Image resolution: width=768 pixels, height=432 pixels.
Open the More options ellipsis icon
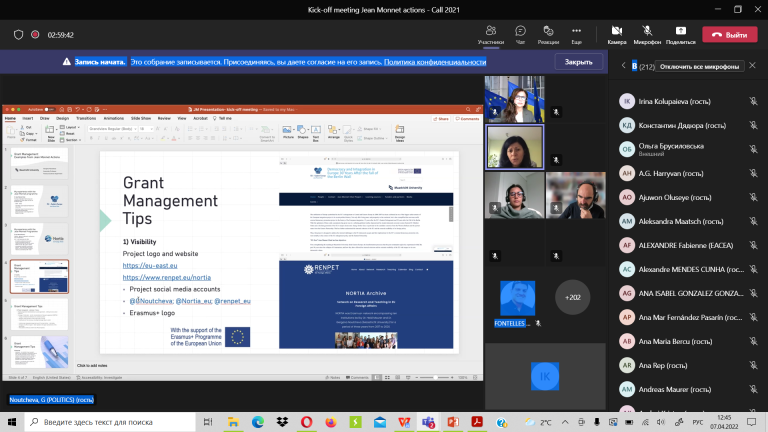576,31
